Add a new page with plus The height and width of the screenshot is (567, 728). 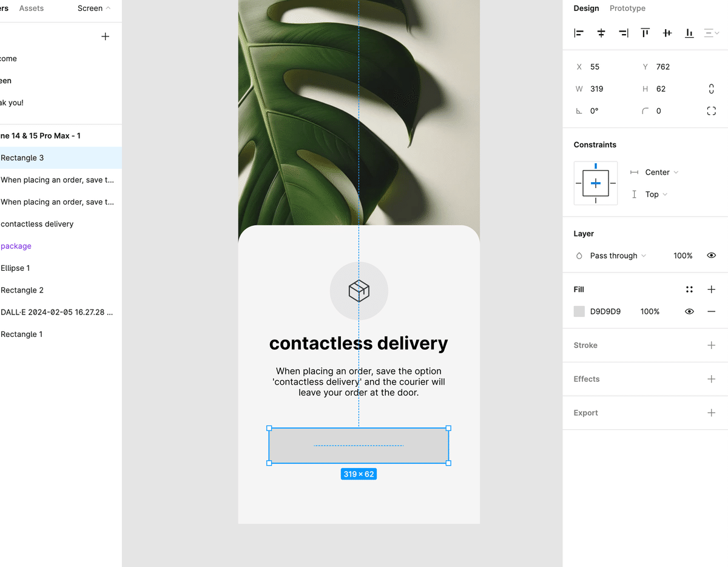(x=105, y=36)
